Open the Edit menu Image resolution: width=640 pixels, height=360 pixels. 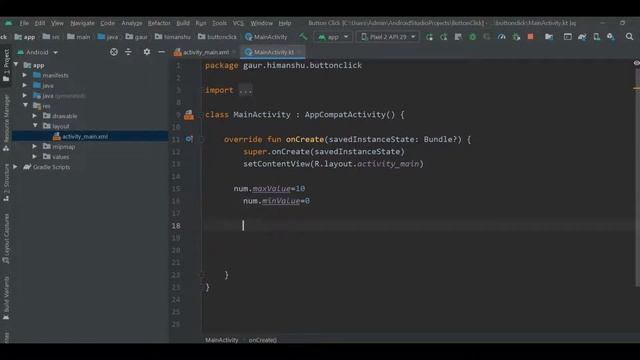tap(40, 23)
